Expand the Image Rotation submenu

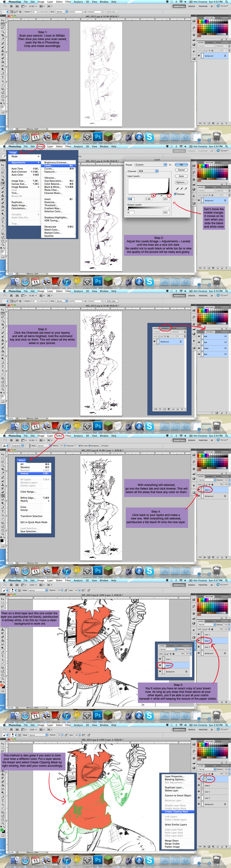25,187
